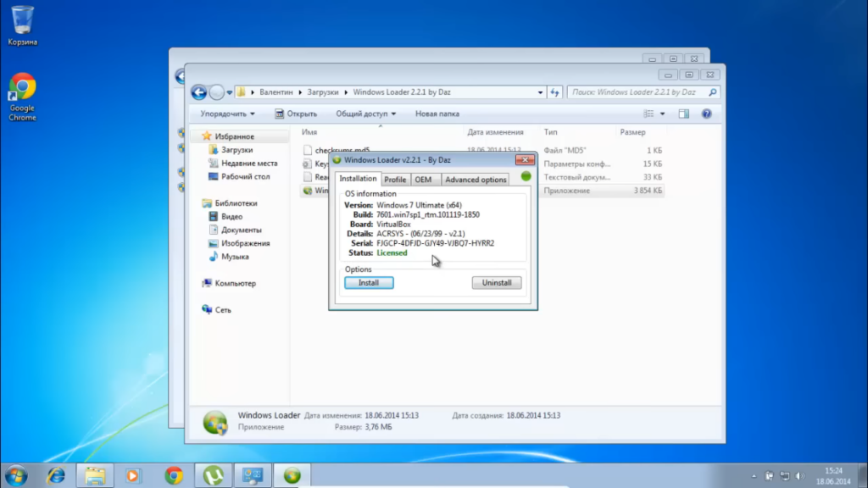Refresh the folder via the address bar button
Screen dimensions: 868x488
pyautogui.click(x=554, y=92)
